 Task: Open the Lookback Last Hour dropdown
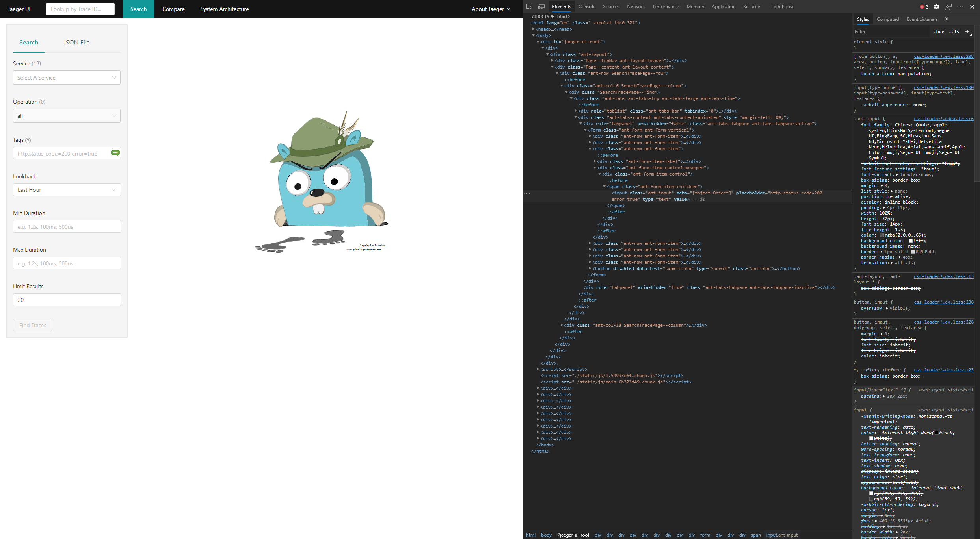[67, 190]
